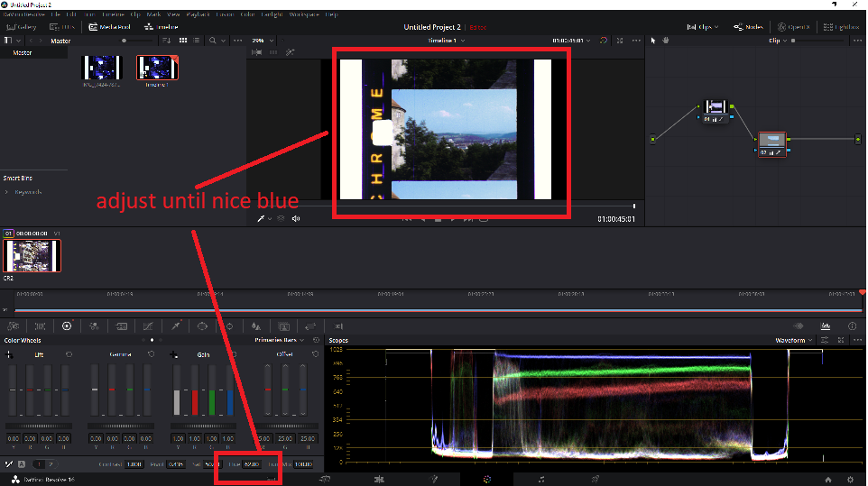Viewport: 868px width, 486px height.
Task: Click the Gallery button
Action: point(21,26)
